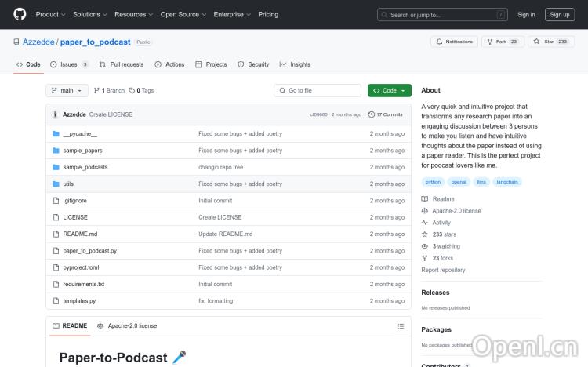Click the eye icon beside 3 watching
The image size is (588, 367).
(x=424, y=246)
